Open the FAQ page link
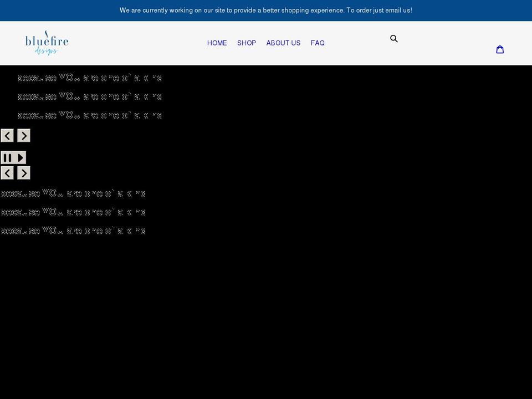This screenshot has width=532, height=399. (318, 43)
